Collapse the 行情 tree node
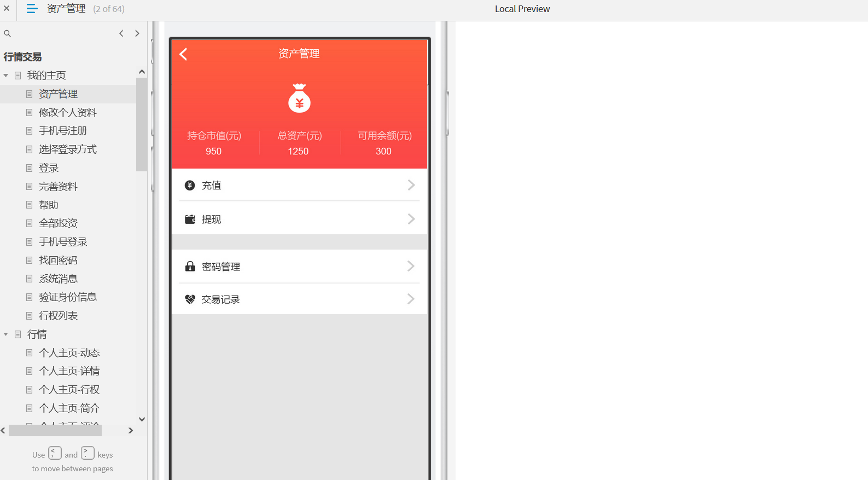The width and height of the screenshot is (868, 480). pyautogui.click(x=5, y=334)
